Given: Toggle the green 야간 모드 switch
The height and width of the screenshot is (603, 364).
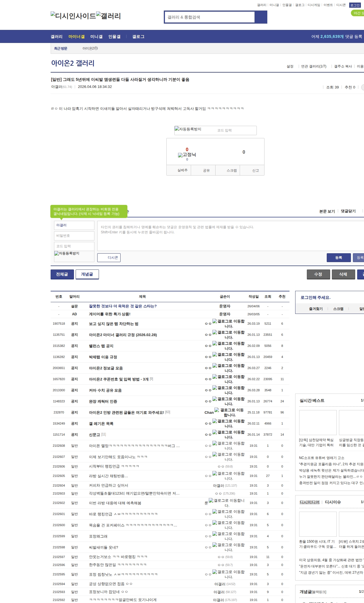Looking at the screenshot, I should click(x=357, y=13).
